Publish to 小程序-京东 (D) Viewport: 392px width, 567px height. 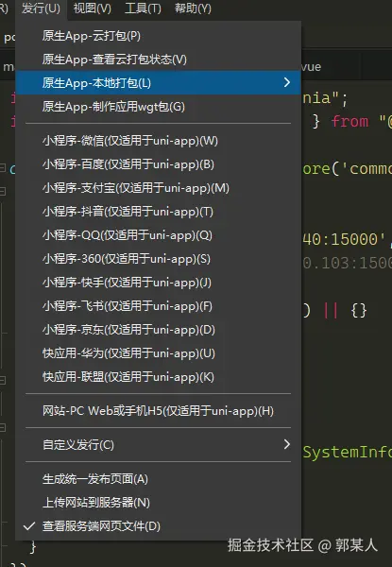tap(159, 330)
